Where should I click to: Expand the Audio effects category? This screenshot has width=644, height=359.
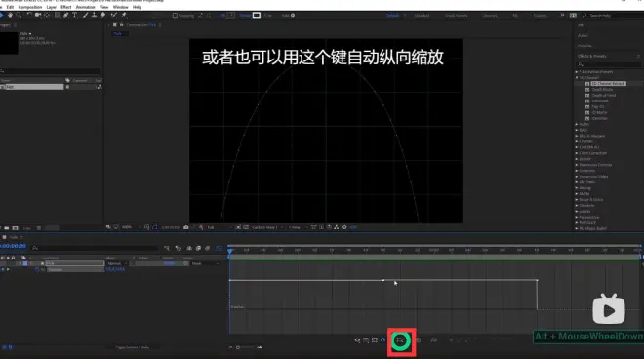click(577, 124)
